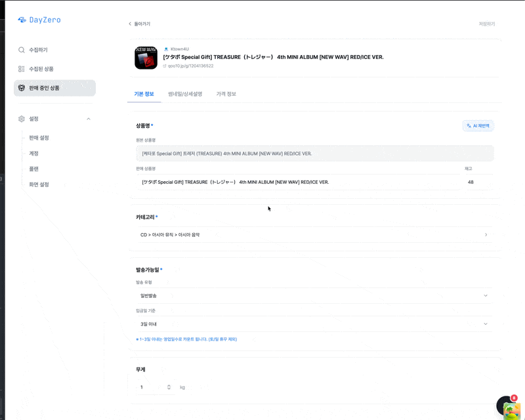Open 수집하기 search icon in sidebar
The height and width of the screenshot is (420, 525).
(22, 50)
